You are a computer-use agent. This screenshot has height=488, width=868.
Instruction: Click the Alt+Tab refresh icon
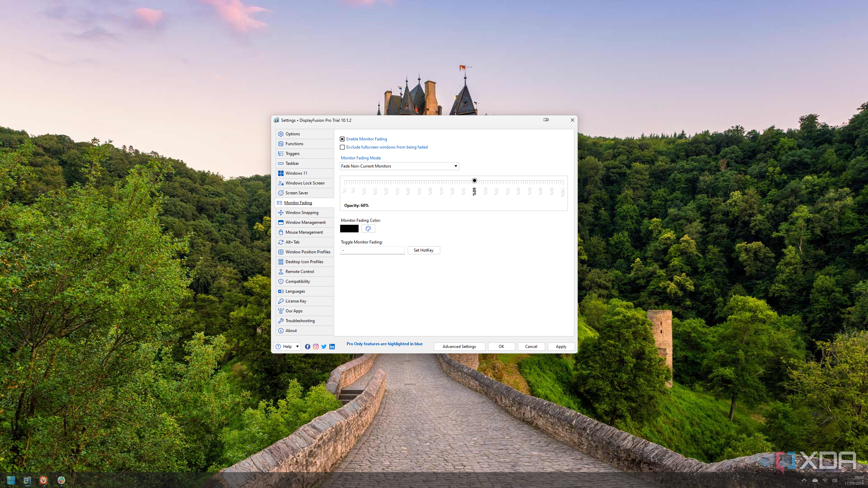click(x=281, y=242)
